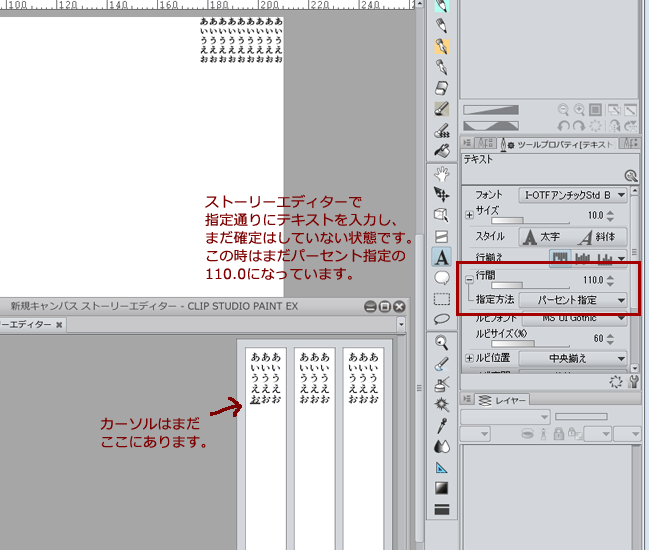Open the Layer panel menu icon

click(x=467, y=399)
